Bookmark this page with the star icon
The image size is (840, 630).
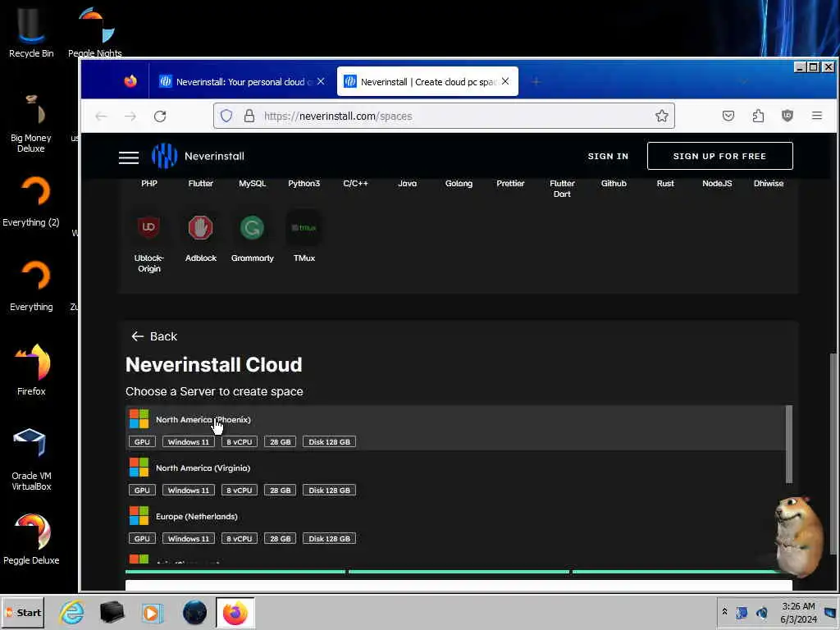coord(662,116)
